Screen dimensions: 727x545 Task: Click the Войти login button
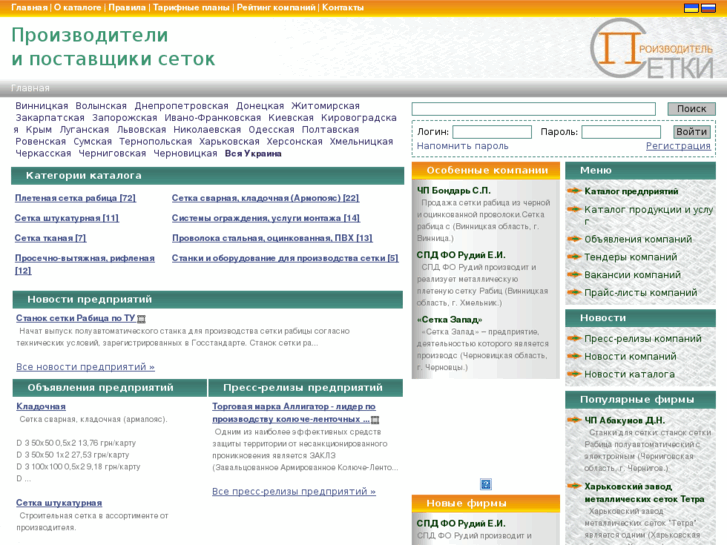[x=691, y=132]
